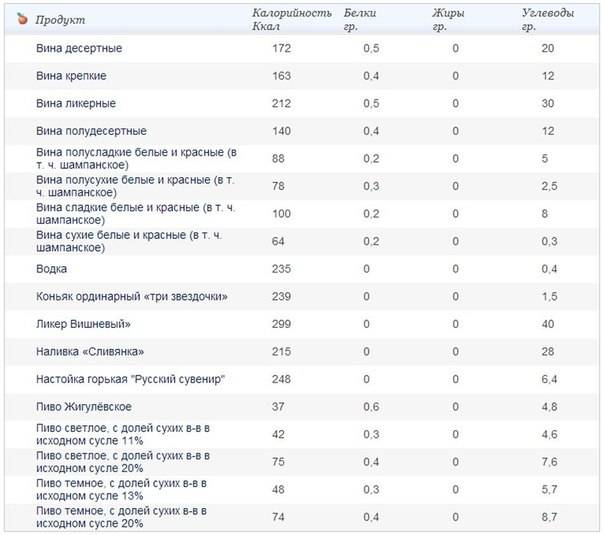Click Настойка горькая "Русский сувенир" entry

point(129,379)
